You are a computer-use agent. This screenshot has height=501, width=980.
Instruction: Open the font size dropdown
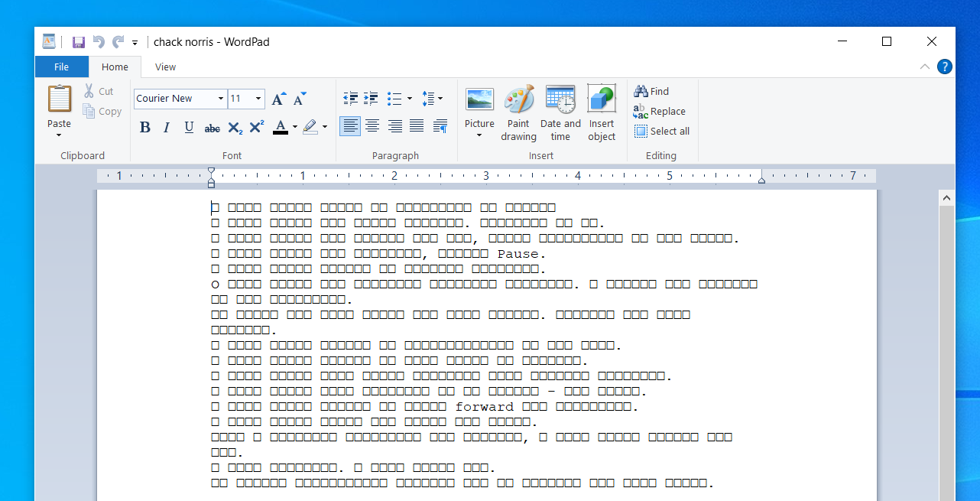click(259, 99)
